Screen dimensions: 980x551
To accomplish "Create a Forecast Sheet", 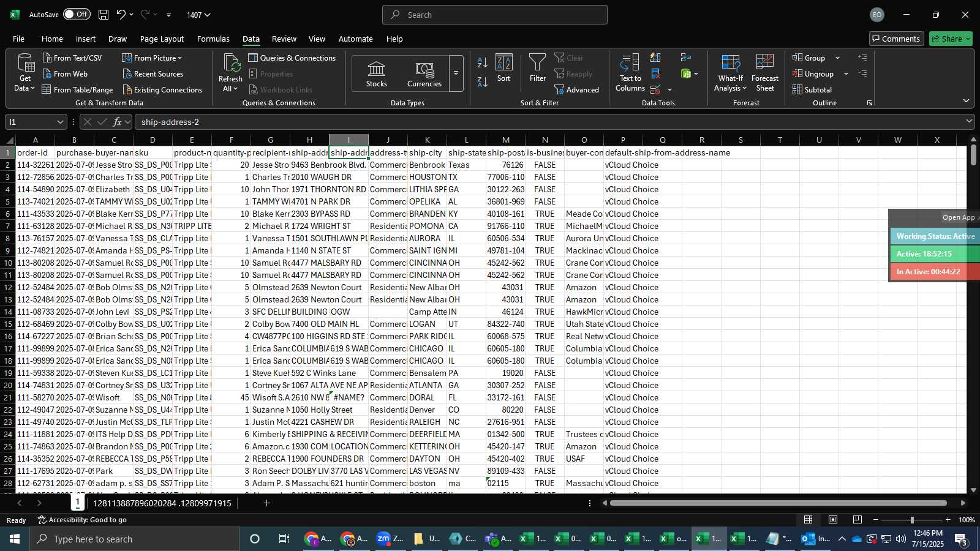I will point(765,73).
